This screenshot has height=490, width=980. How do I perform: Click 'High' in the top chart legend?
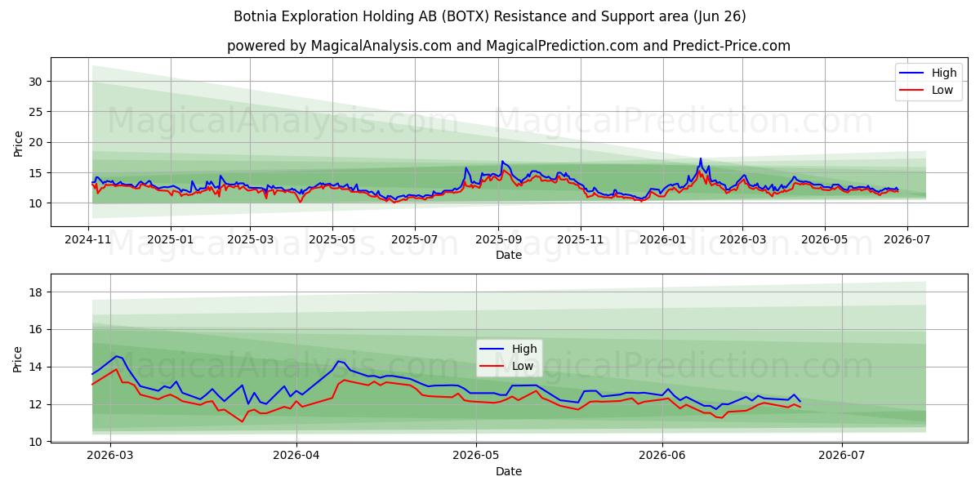point(944,73)
